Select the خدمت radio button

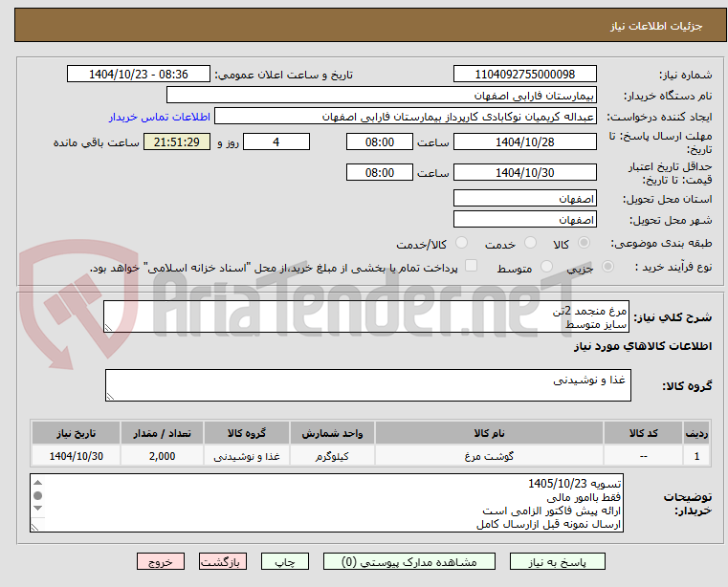point(530,243)
